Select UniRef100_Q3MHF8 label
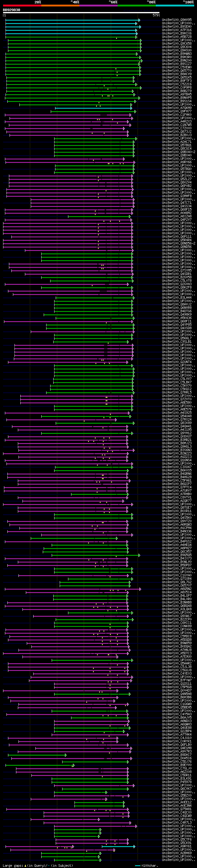 [x=177, y=196]
